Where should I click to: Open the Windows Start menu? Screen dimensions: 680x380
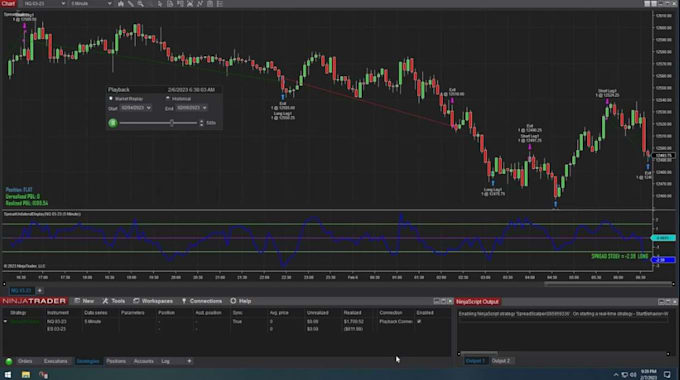pyautogui.click(x=8, y=374)
